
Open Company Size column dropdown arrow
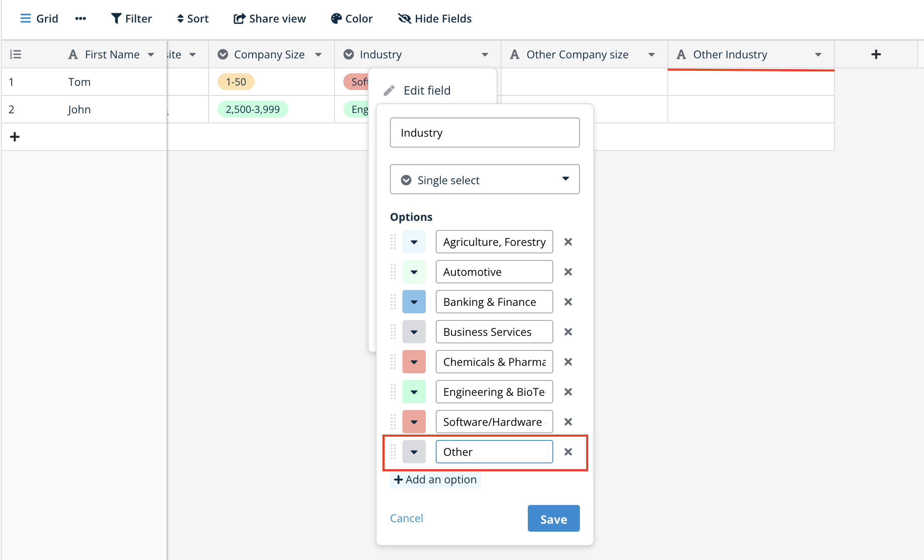(x=318, y=55)
